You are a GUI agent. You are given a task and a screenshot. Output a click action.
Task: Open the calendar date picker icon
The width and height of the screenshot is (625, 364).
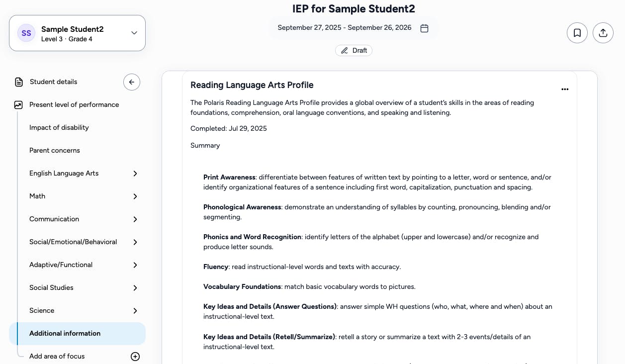pyautogui.click(x=424, y=28)
